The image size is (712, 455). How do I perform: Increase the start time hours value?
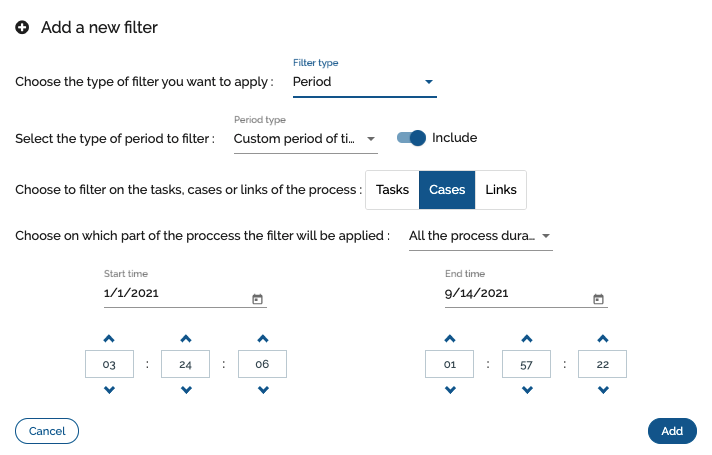[x=109, y=339]
